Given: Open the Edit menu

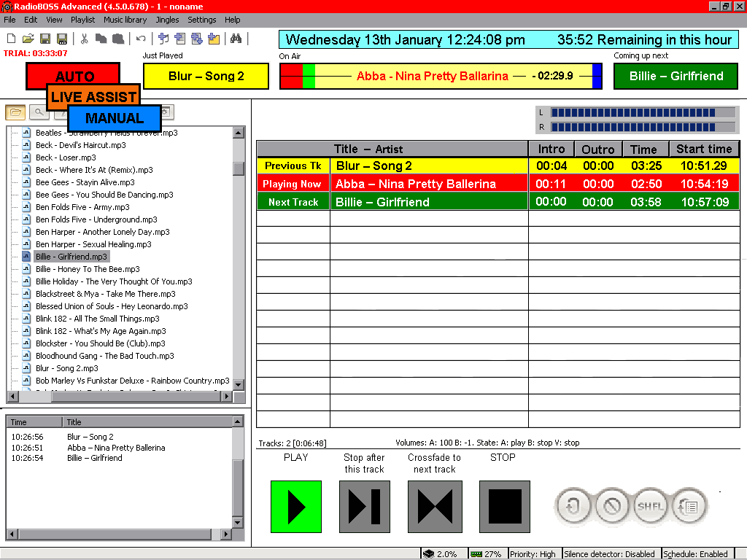Looking at the screenshot, I should (x=31, y=20).
